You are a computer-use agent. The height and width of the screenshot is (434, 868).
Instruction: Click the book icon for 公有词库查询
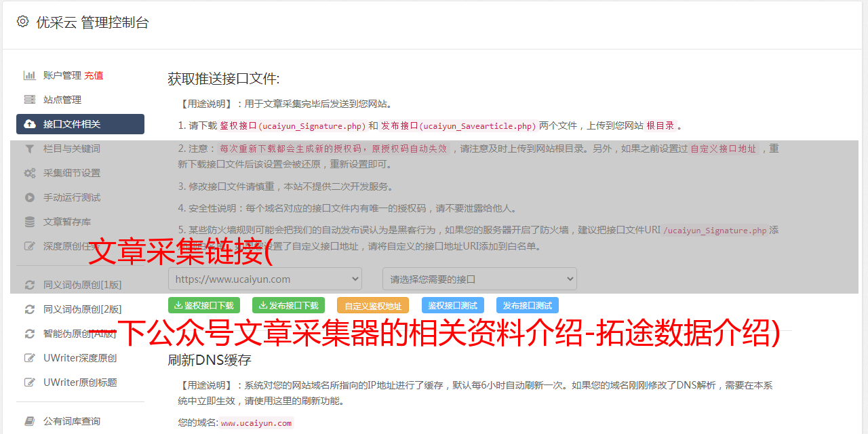pyautogui.click(x=30, y=421)
